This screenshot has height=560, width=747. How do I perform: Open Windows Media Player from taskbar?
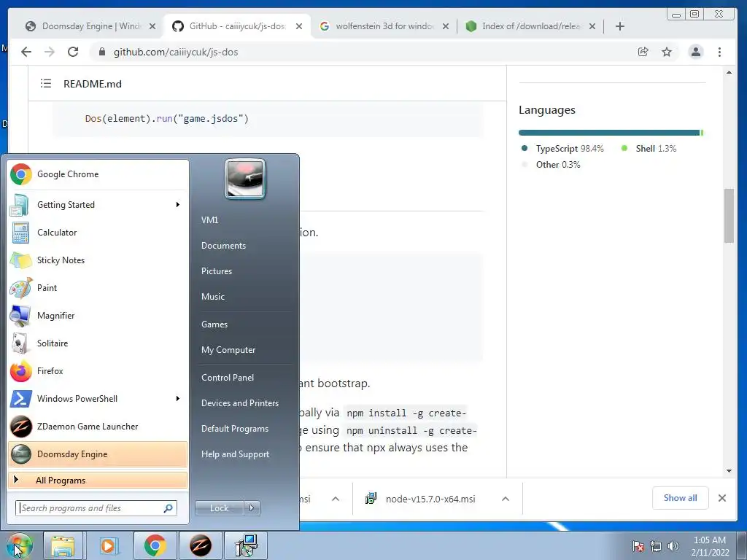coord(108,545)
